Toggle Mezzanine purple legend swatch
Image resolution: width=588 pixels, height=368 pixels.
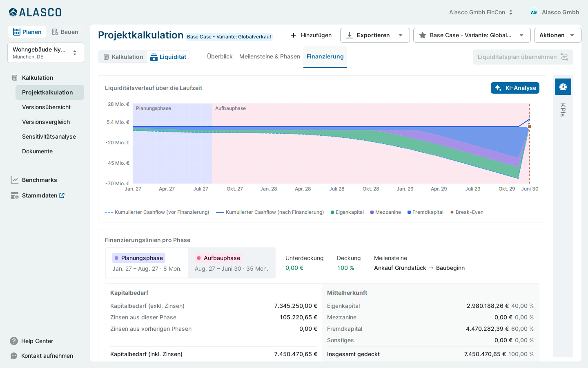[372, 212]
